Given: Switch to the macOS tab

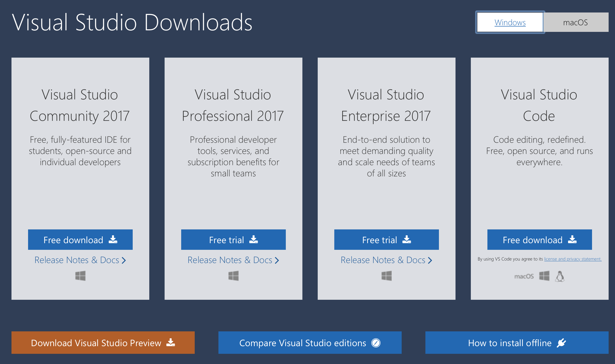Looking at the screenshot, I should (575, 22).
